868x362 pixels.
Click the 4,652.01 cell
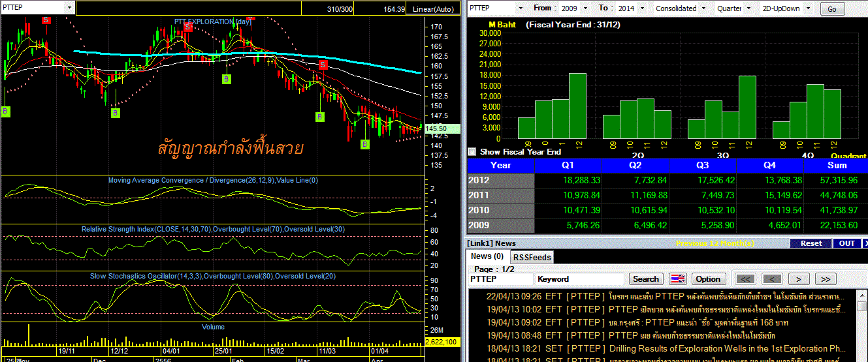tap(770, 225)
